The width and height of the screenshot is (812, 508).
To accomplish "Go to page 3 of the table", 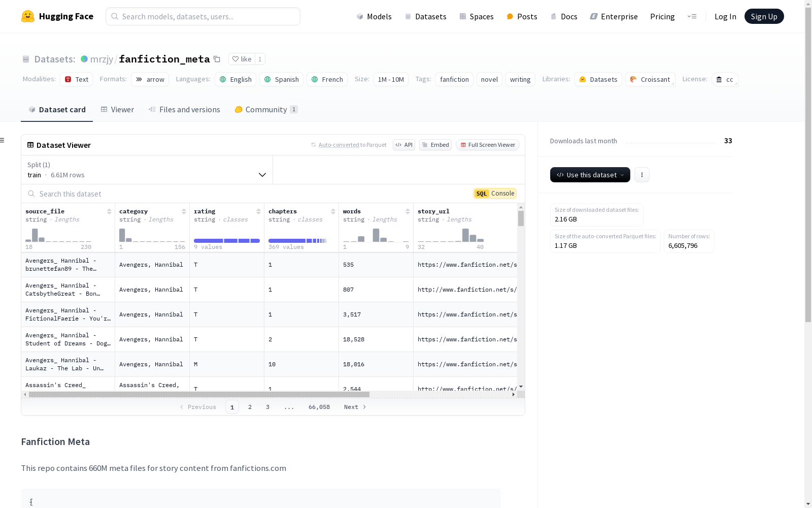I will coord(267,407).
